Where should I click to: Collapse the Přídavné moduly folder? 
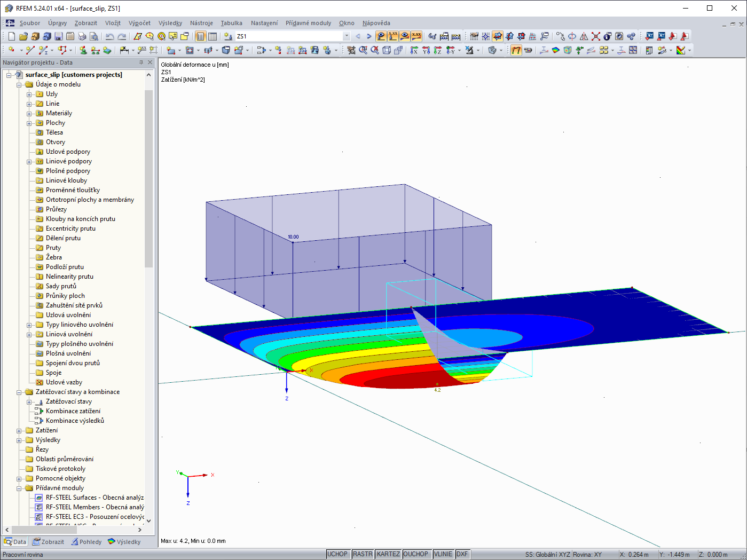(19, 488)
